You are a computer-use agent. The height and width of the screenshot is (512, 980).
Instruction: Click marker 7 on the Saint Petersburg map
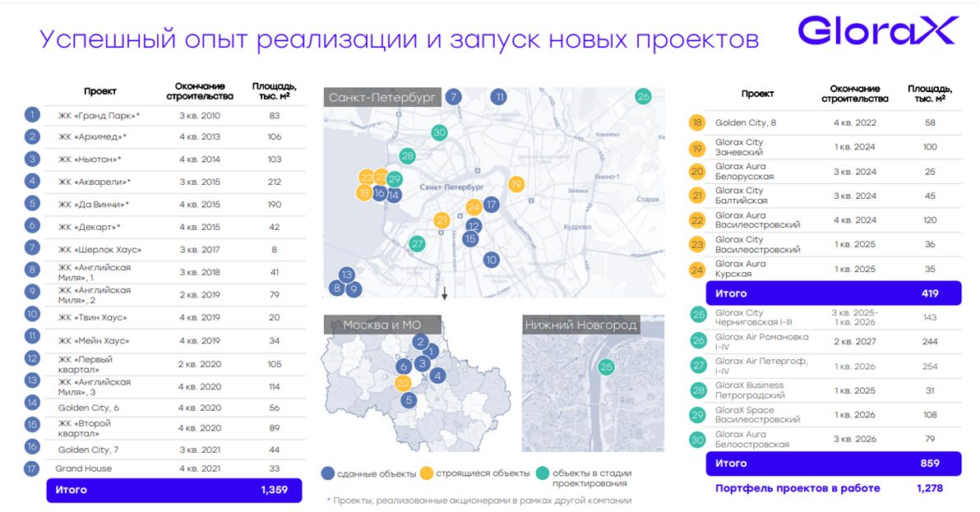pyautogui.click(x=454, y=97)
